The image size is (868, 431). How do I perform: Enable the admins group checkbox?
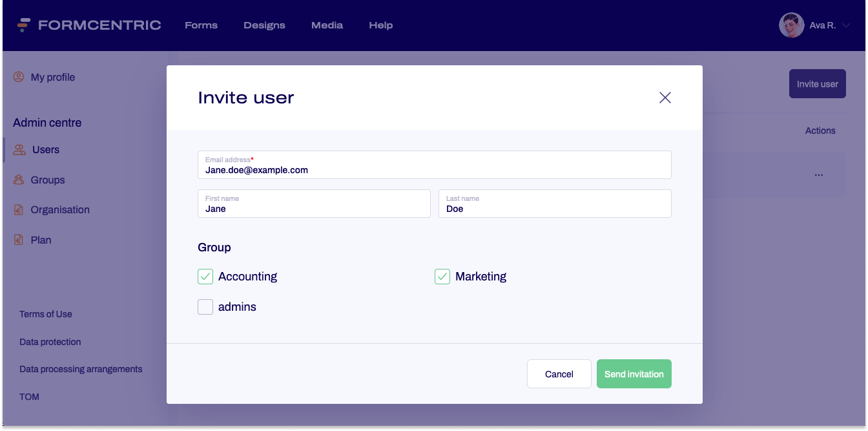coord(205,306)
